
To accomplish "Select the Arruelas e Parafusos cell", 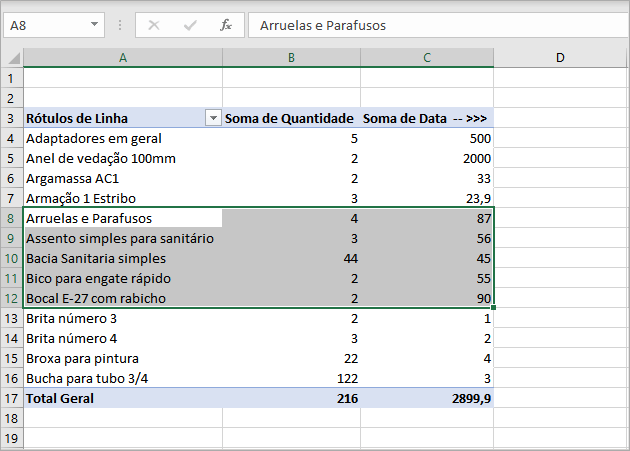I will click(x=123, y=218).
